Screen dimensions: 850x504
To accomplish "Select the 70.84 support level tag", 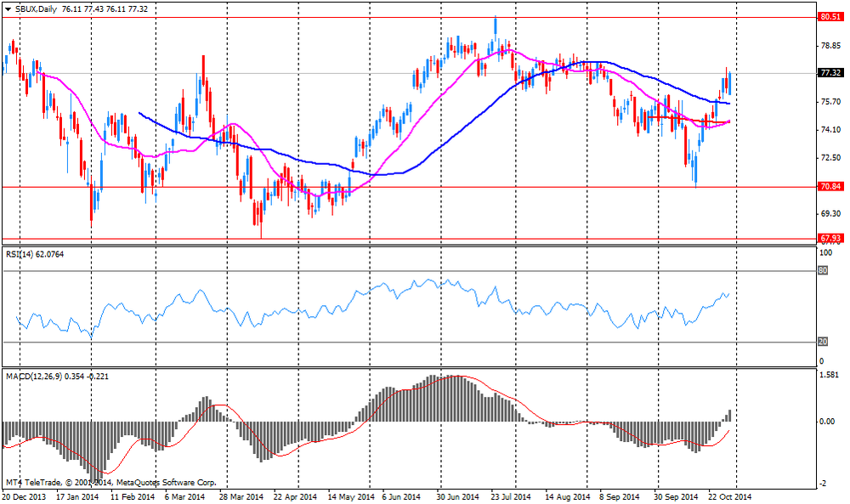I will pos(830,187).
